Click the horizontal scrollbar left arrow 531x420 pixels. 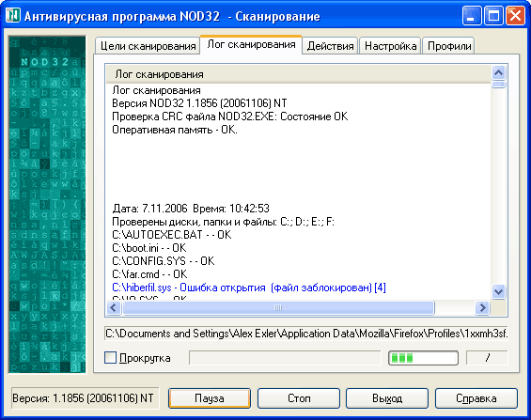(114, 308)
